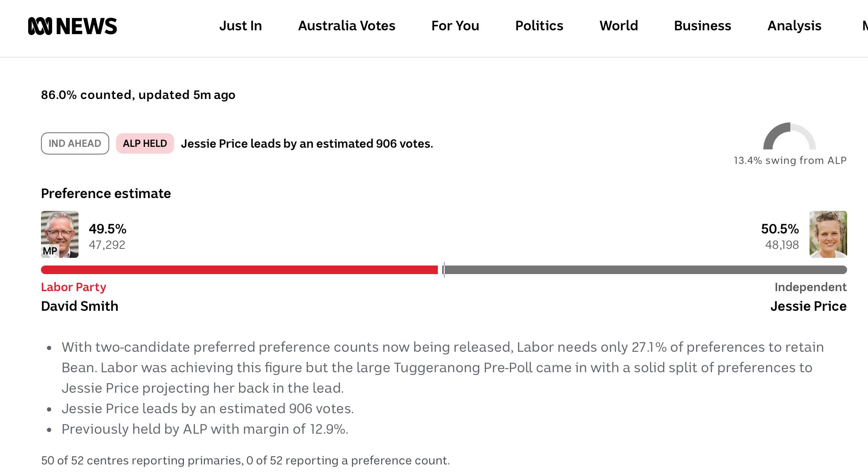The width and height of the screenshot is (868, 473).
Task: Open the ABC News logo home link
Action: (x=73, y=26)
